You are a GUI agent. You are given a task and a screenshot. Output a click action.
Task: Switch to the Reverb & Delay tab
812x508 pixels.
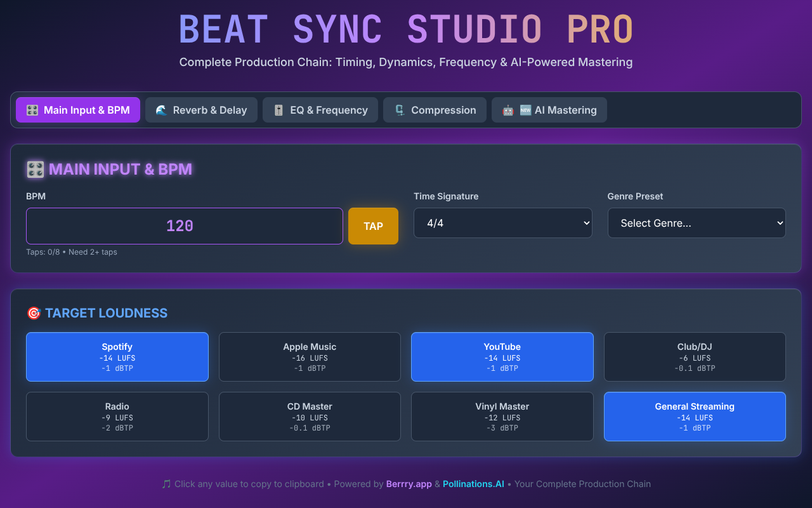tap(201, 110)
